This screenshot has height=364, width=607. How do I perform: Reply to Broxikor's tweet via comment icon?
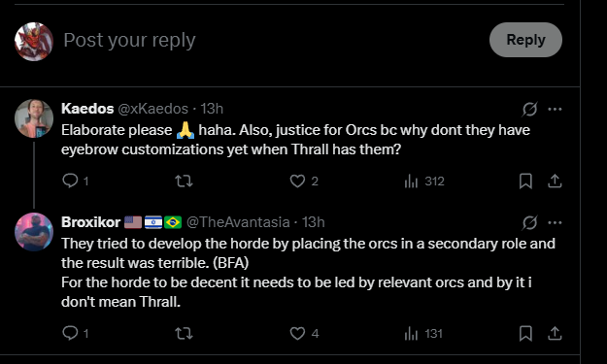point(70,333)
